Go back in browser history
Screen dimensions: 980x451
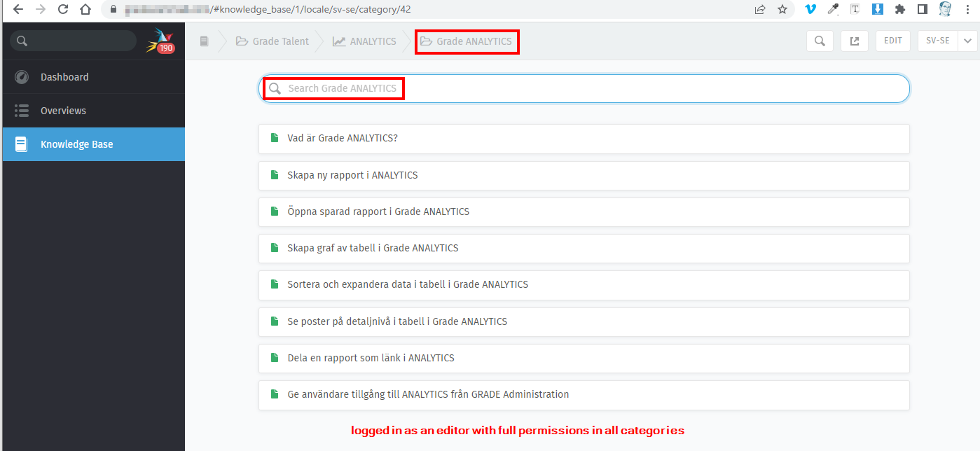18,9
